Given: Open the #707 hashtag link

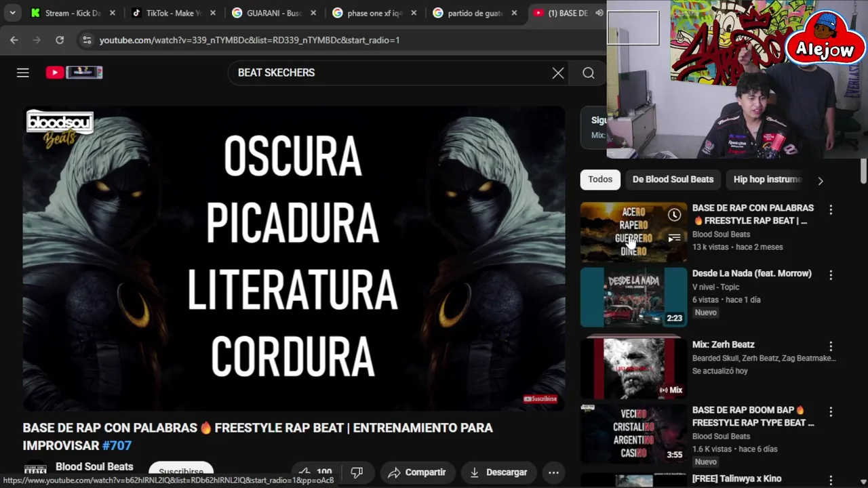Looking at the screenshot, I should [117, 445].
